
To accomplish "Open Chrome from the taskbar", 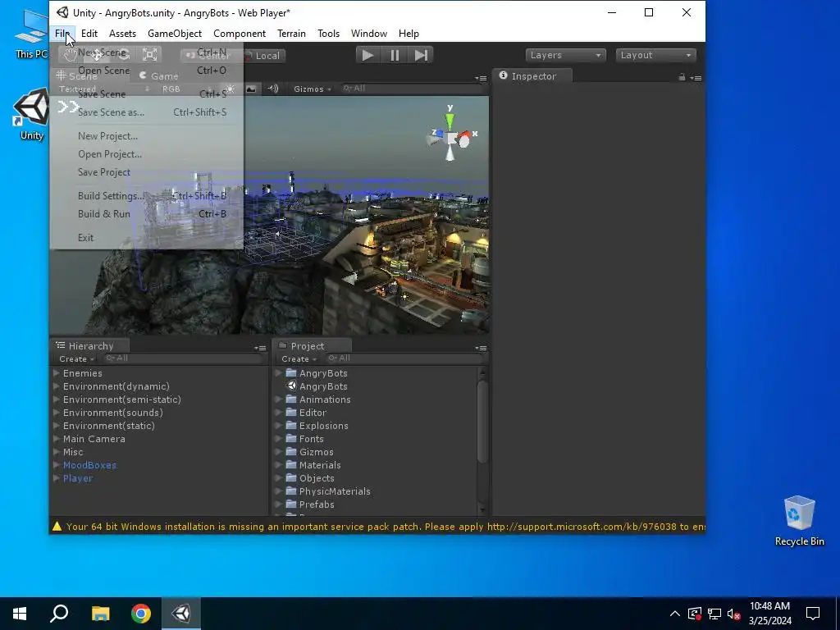I will pos(141,614).
